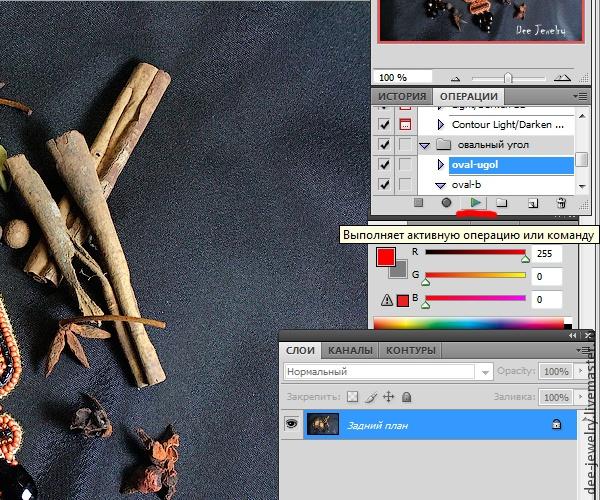Click the red foreground color swatch
The width and height of the screenshot is (600, 500).
[x=386, y=257]
